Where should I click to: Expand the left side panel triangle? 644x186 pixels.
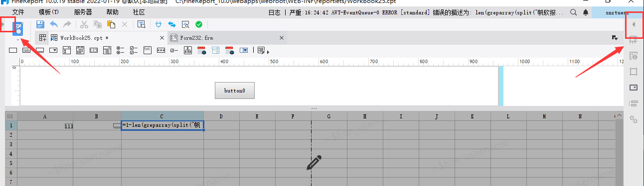coord(3,24)
